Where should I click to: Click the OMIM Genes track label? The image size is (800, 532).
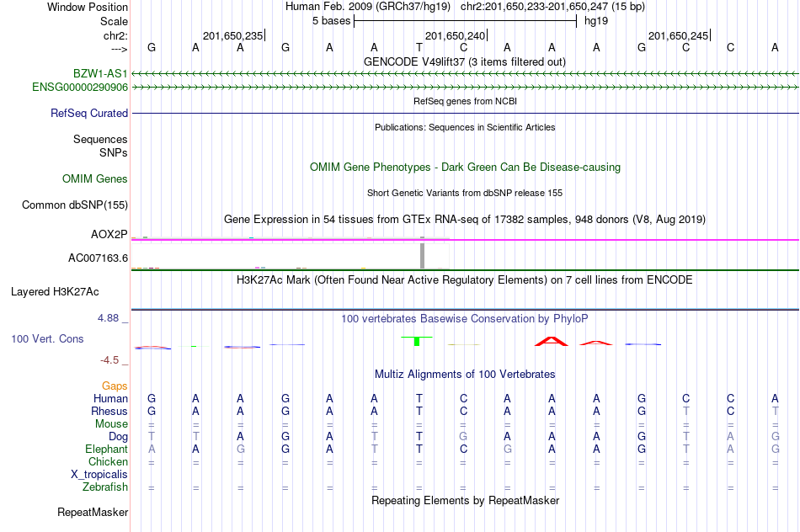(95, 179)
